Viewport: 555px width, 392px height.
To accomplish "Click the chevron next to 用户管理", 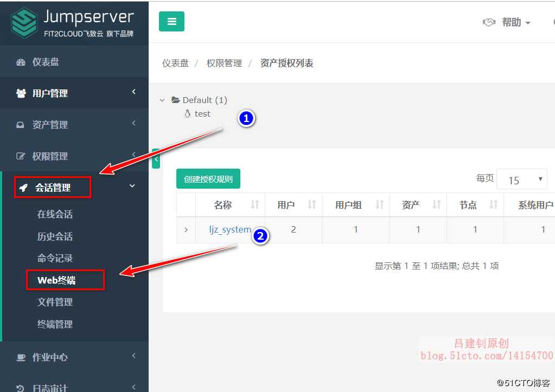I will pos(134,92).
